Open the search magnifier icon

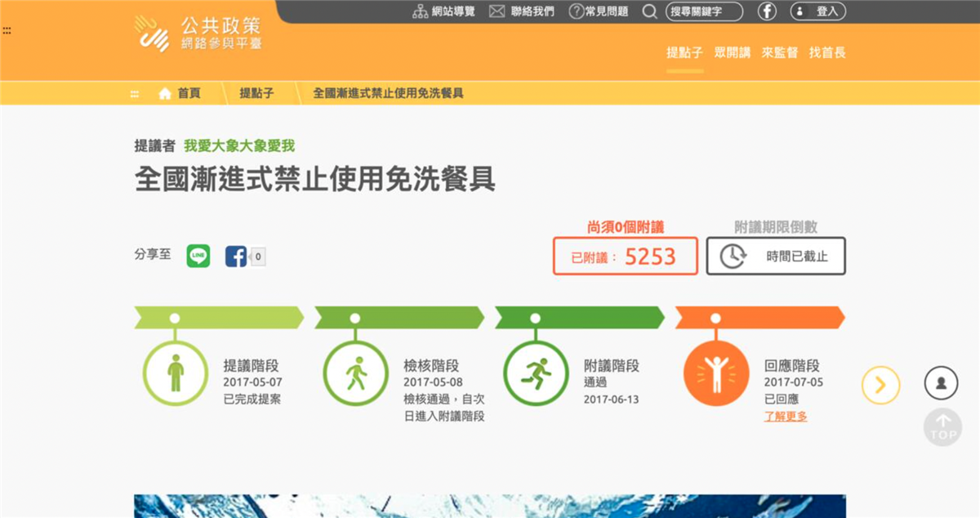pos(650,11)
